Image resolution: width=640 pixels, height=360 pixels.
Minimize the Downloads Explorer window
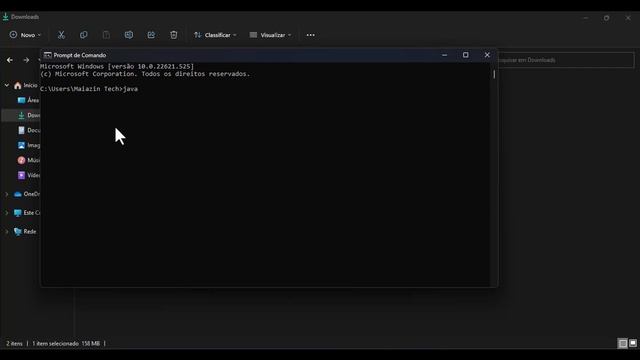(x=586, y=18)
